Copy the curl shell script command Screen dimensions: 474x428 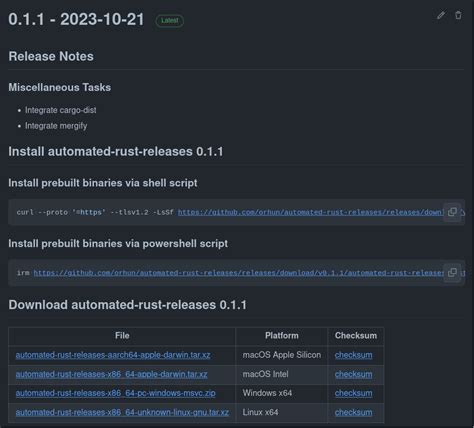coord(452,212)
